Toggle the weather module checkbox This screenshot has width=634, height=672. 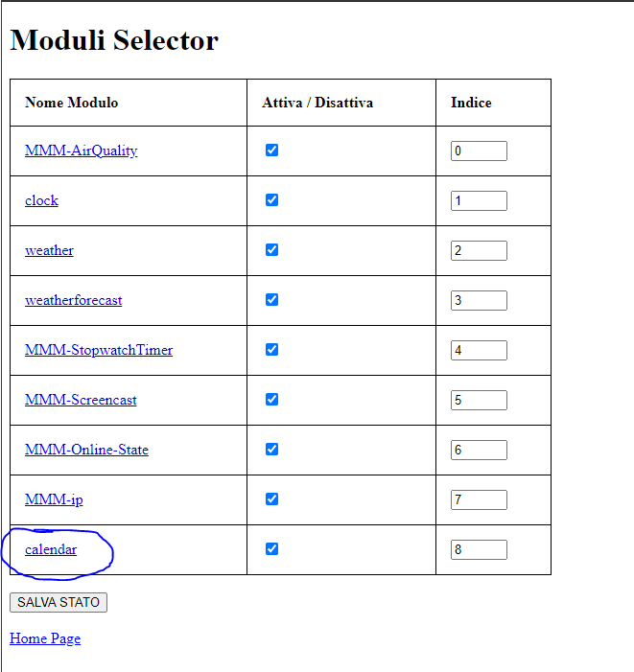click(271, 249)
